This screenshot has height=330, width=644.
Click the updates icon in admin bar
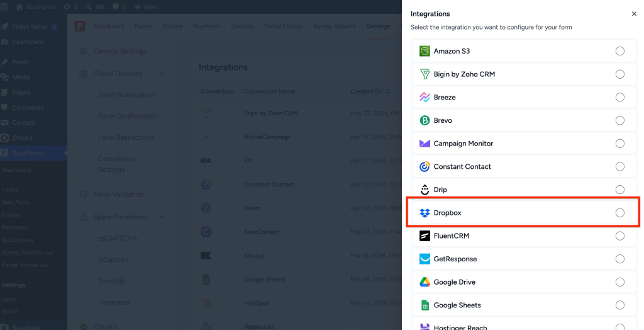pos(67,6)
